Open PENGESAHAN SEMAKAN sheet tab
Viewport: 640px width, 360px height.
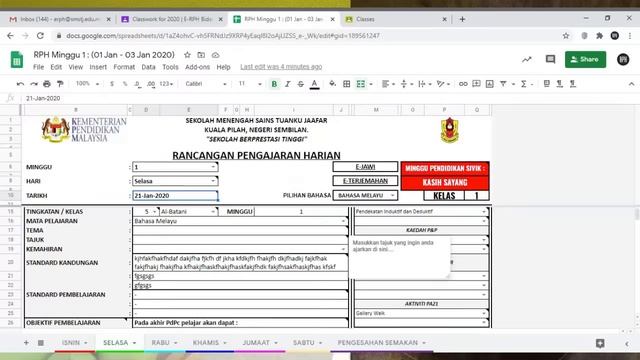(x=382, y=342)
